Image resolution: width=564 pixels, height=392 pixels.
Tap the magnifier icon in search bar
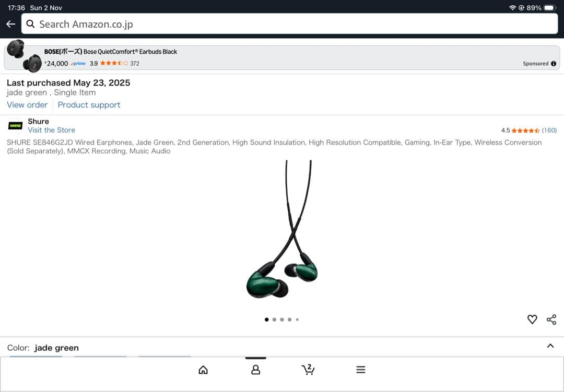click(x=31, y=24)
